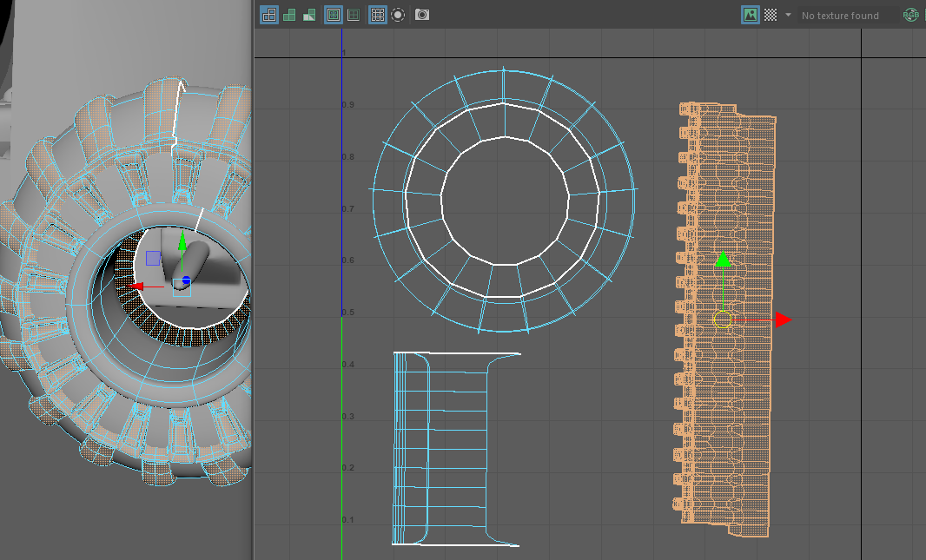This screenshot has width=926, height=560.
Task: Click the texture image mountain icon
Action: [750, 15]
